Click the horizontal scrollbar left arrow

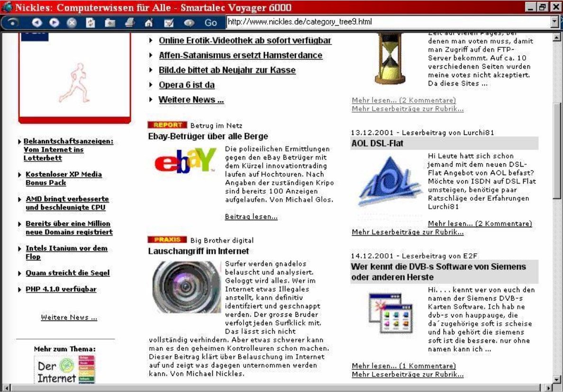[7, 388]
